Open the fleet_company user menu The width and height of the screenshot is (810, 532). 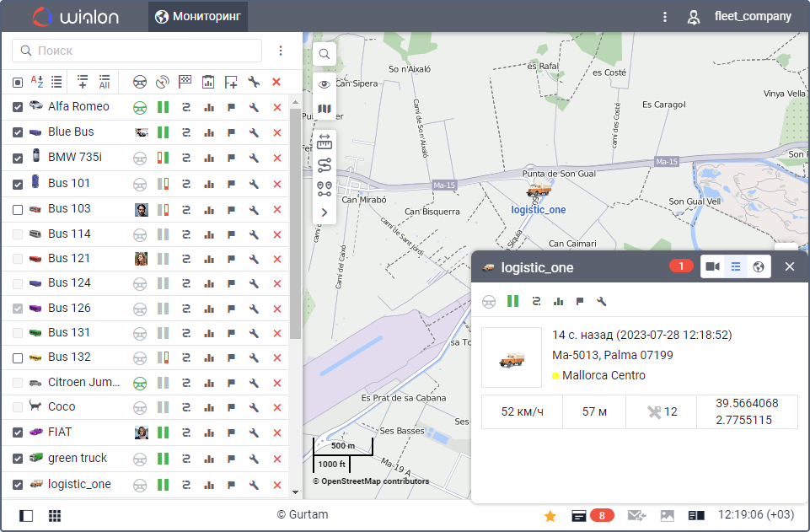click(x=740, y=16)
